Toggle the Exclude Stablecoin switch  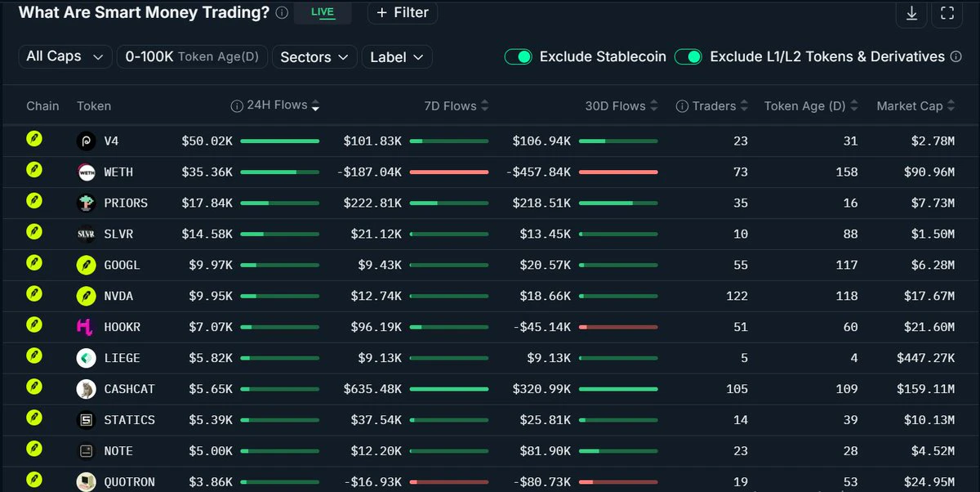click(519, 56)
